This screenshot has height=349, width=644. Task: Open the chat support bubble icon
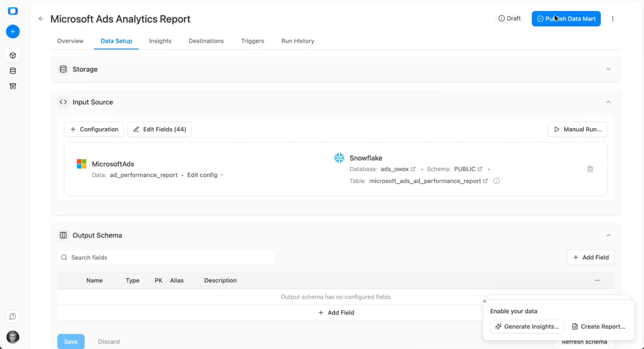(x=13, y=316)
